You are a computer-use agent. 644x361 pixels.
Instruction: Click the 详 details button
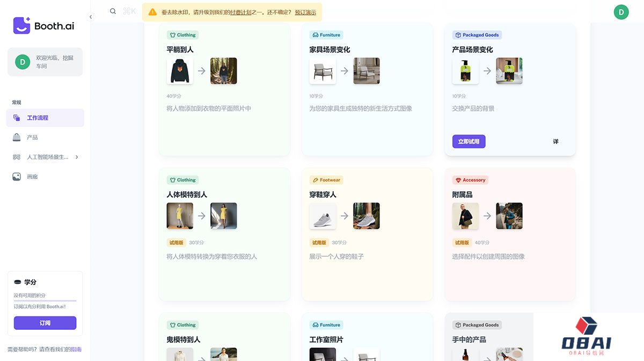tap(555, 141)
